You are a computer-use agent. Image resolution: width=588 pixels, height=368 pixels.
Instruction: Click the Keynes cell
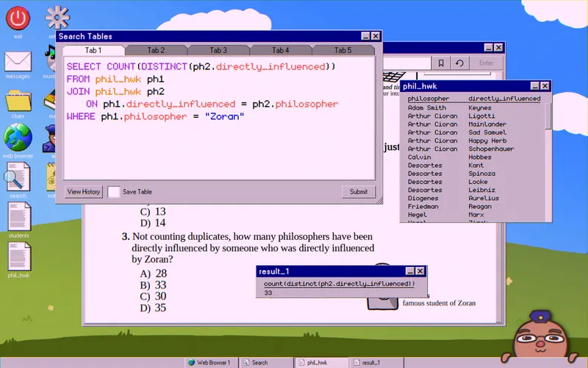pyautogui.click(x=480, y=107)
